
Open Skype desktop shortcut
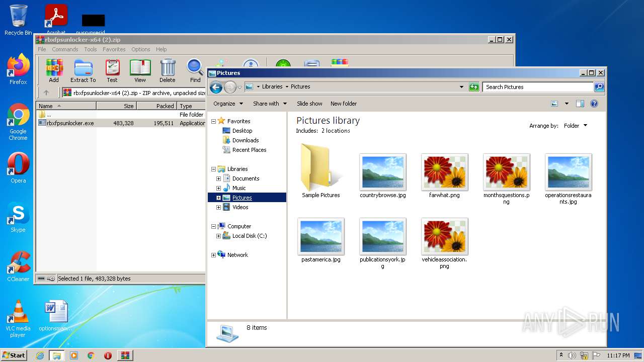(18, 217)
